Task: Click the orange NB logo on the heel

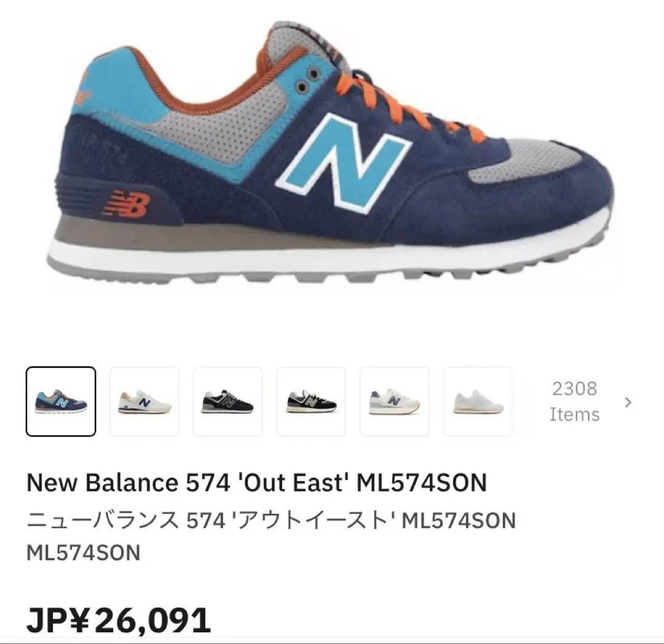Action: tap(126, 204)
